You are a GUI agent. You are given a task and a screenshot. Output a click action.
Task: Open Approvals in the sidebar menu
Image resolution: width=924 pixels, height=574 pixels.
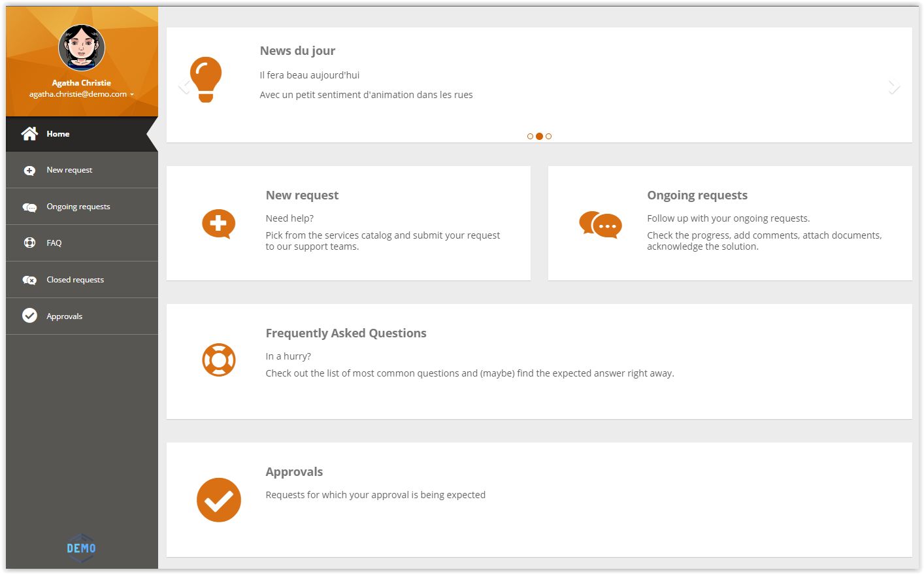coord(64,316)
